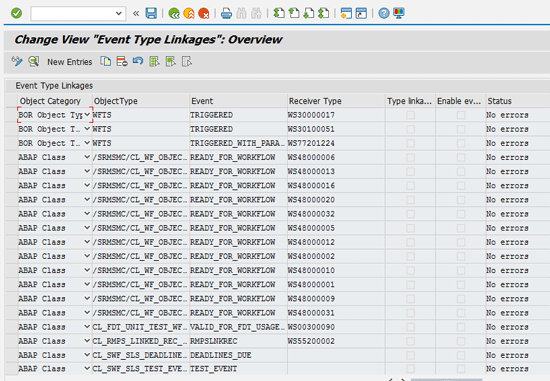
Task: Open the Print icon in toolbar
Action: click(x=227, y=13)
